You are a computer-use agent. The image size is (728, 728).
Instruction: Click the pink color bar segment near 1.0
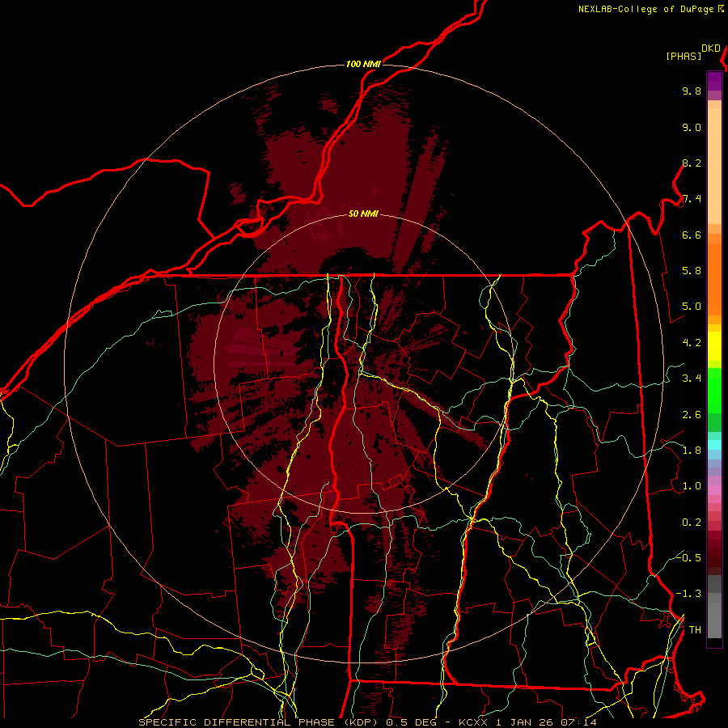tap(714, 490)
